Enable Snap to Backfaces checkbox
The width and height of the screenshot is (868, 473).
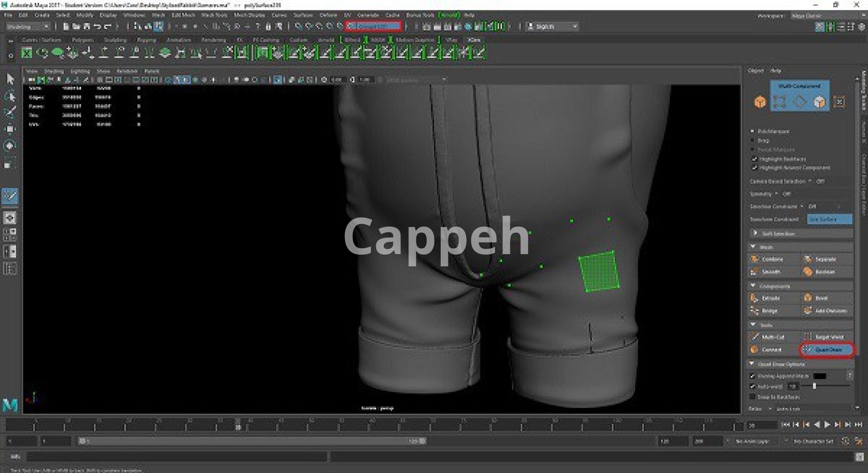pos(753,397)
